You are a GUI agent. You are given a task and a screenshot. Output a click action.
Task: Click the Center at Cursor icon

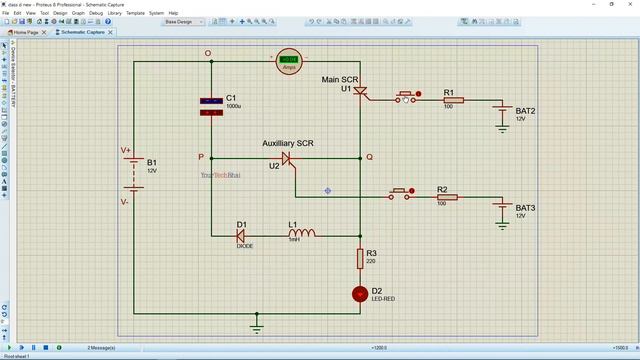tap(242, 22)
